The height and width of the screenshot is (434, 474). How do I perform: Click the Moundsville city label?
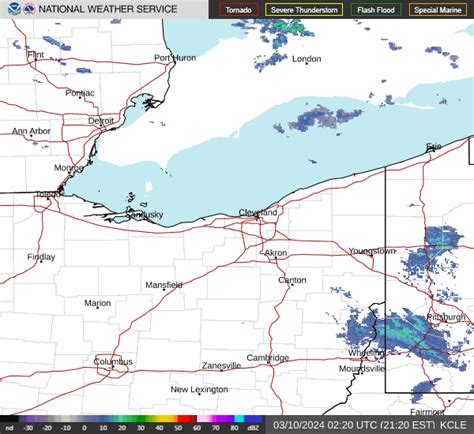click(x=362, y=369)
